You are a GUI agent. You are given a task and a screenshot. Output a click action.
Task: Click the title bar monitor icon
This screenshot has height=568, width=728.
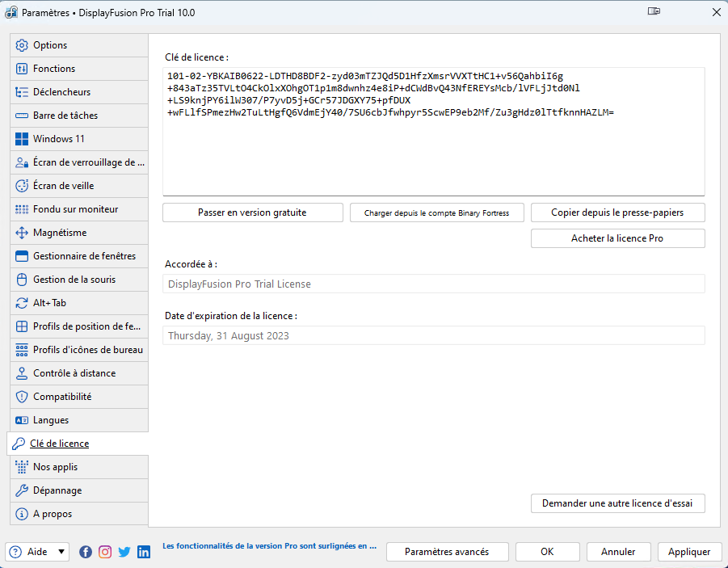[654, 11]
